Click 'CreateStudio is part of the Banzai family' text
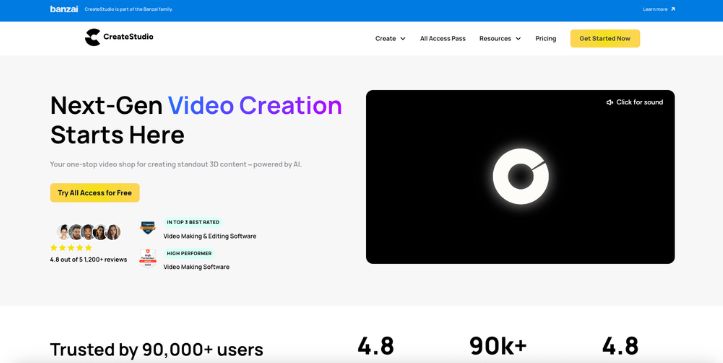Viewport: 723px width, 363px height. 129,9
